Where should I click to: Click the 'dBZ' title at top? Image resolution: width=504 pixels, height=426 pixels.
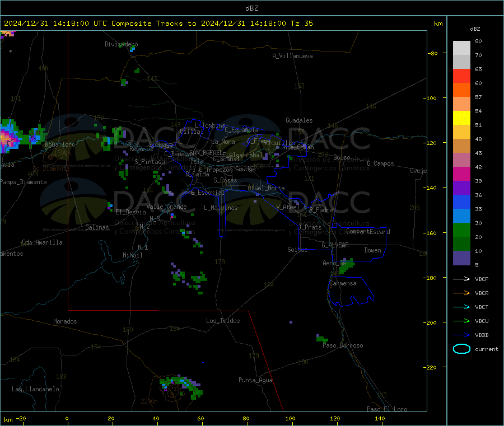point(251,8)
